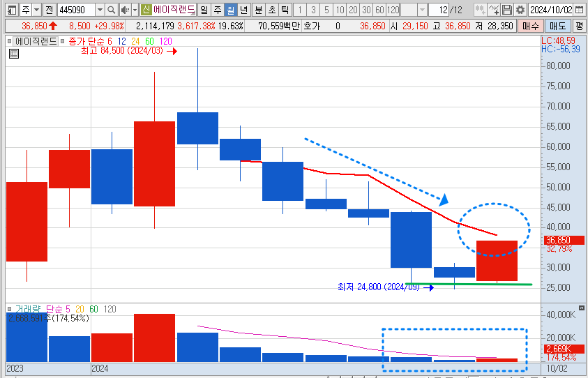The height and width of the screenshot is (378, 588).
Task: Select the 10 interval button
Action: coord(340,10)
